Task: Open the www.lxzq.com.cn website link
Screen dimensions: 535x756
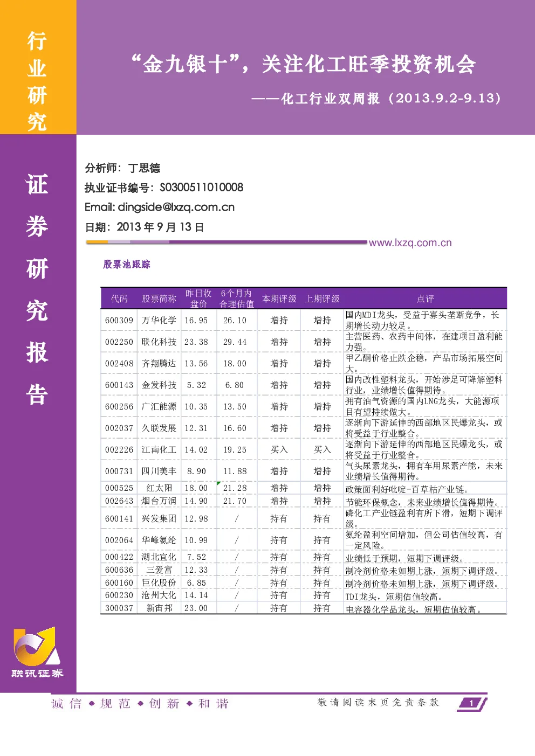Action: pyautogui.click(x=410, y=243)
